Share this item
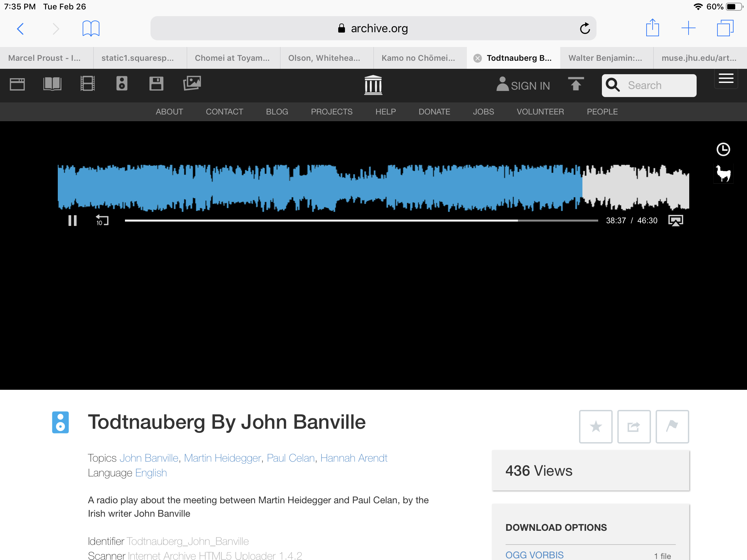The image size is (747, 560). tap(634, 427)
